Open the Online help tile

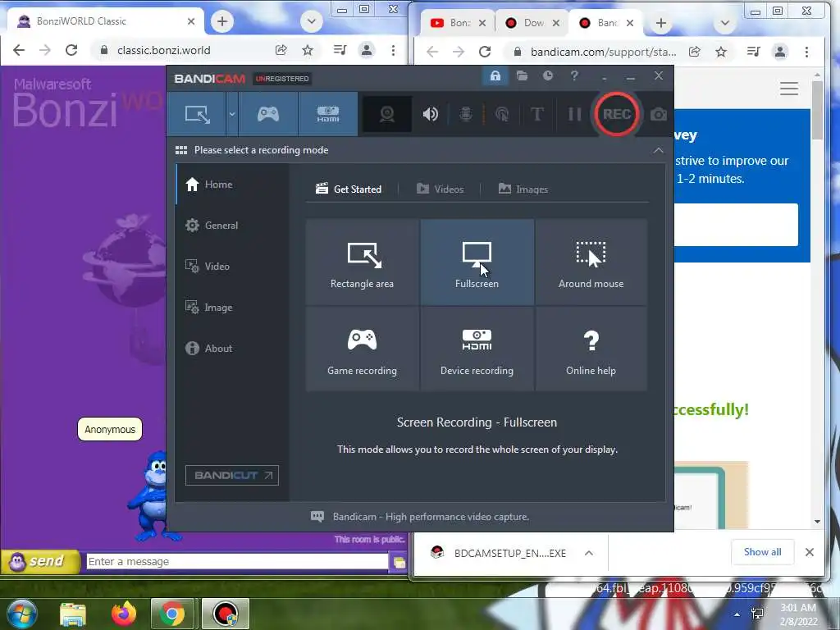click(x=591, y=349)
